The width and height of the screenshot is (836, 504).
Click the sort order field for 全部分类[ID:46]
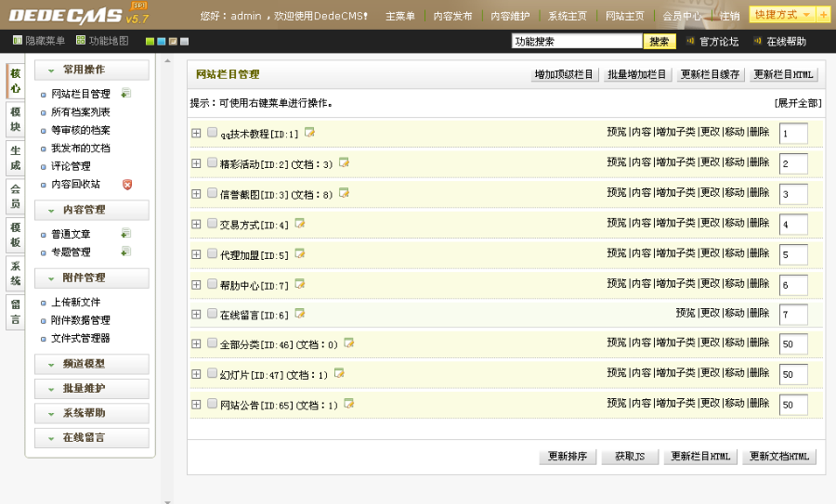[793, 344]
